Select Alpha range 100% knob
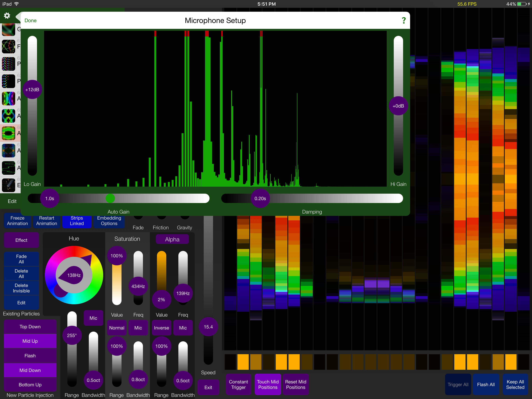532x399 pixels. pos(161,346)
